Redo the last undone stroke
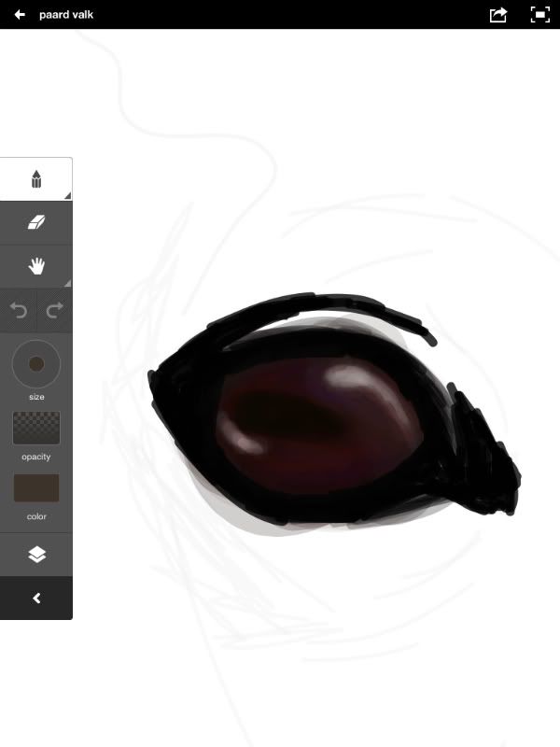Screen dimensions: 560x747 point(54,312)
